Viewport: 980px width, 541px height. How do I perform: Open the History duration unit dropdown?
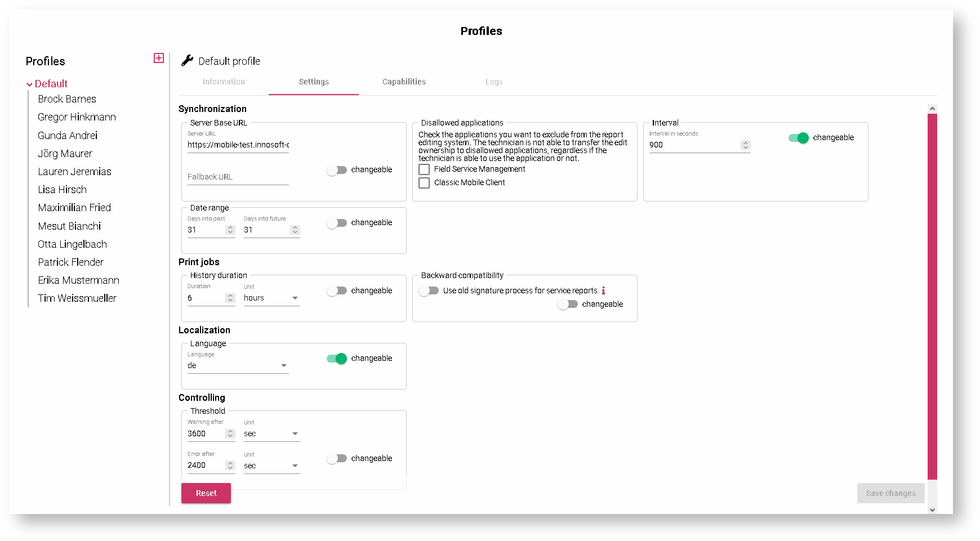pos(271,298)
